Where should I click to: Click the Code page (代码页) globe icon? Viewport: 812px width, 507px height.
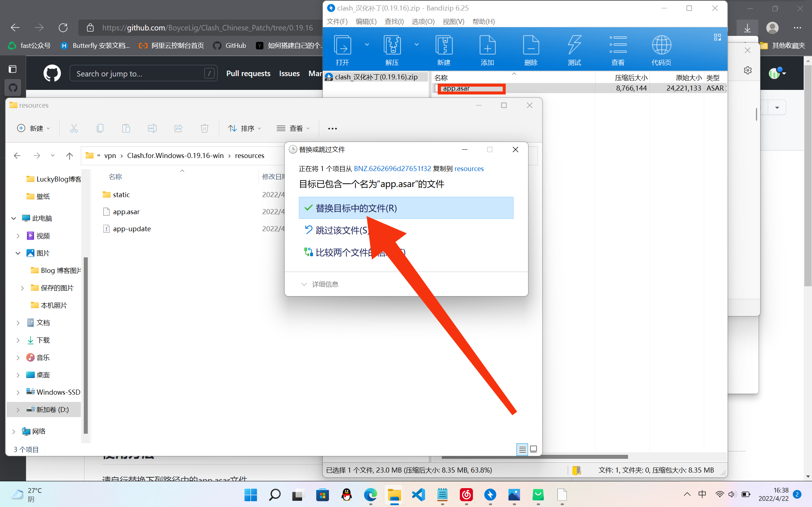click(661, 45)
